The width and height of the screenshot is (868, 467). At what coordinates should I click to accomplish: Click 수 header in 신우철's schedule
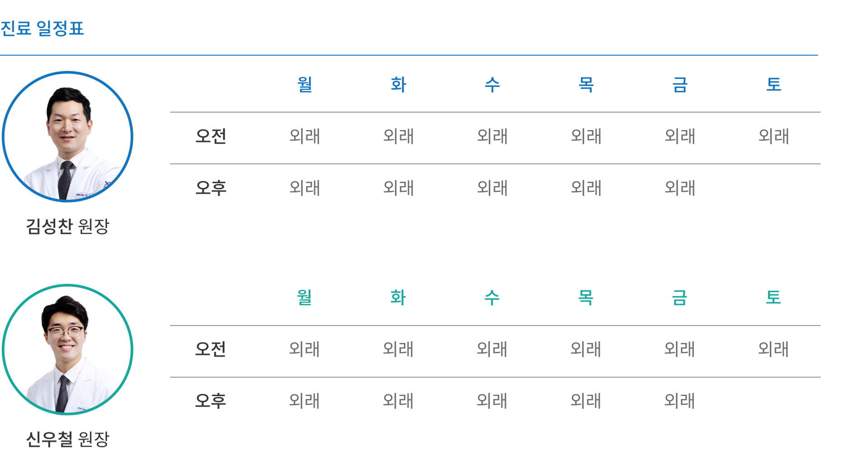point(492,298)
